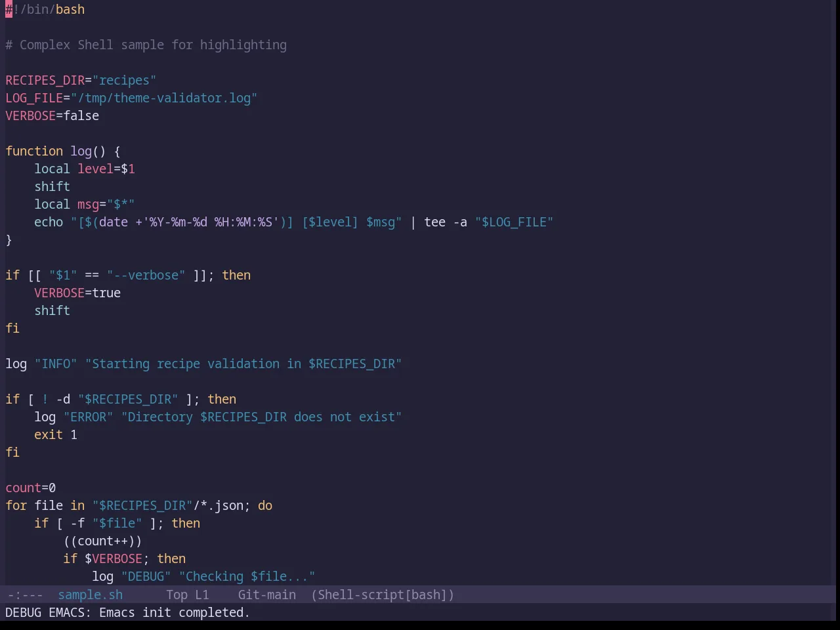This screenshot has width=840, height=630.
Task: Click the sample.sh buffer name in mode line
Action: [x=90, y=595]
